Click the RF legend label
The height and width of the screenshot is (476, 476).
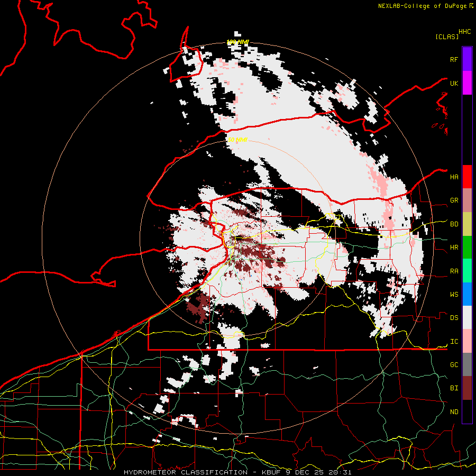pos(454,59)
